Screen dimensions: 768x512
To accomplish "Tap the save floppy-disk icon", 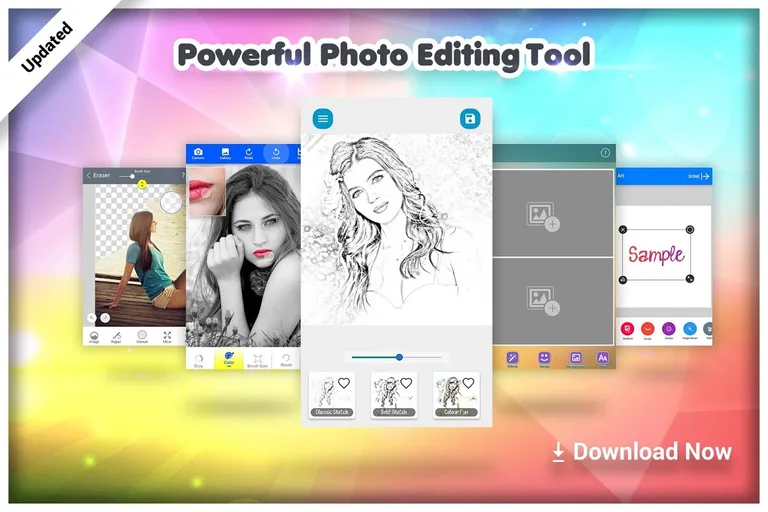I will coord(470,119).
